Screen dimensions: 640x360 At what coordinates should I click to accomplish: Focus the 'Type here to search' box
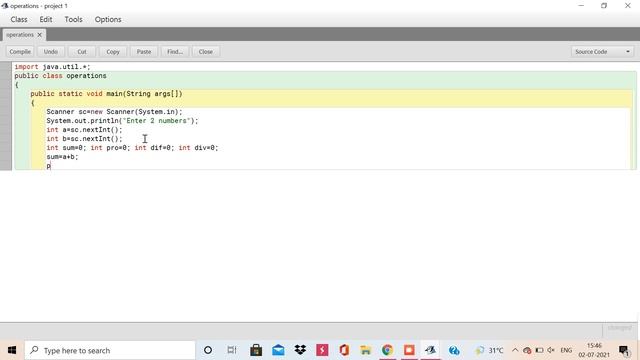(110, 350)
